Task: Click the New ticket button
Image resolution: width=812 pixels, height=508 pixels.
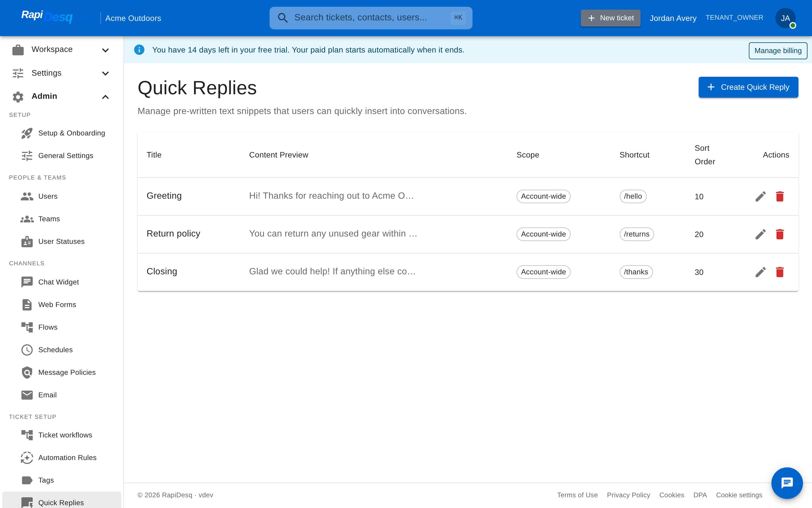Action: (x=610, y=18)
